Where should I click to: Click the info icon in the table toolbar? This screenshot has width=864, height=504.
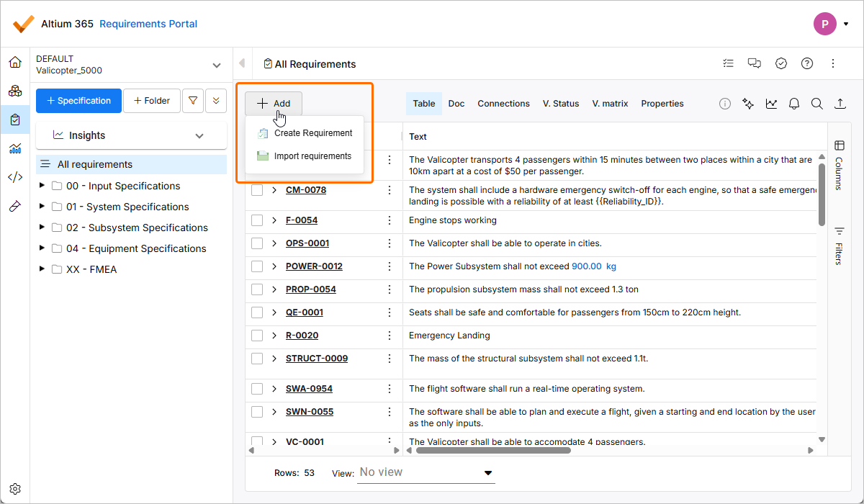[725, 104]
